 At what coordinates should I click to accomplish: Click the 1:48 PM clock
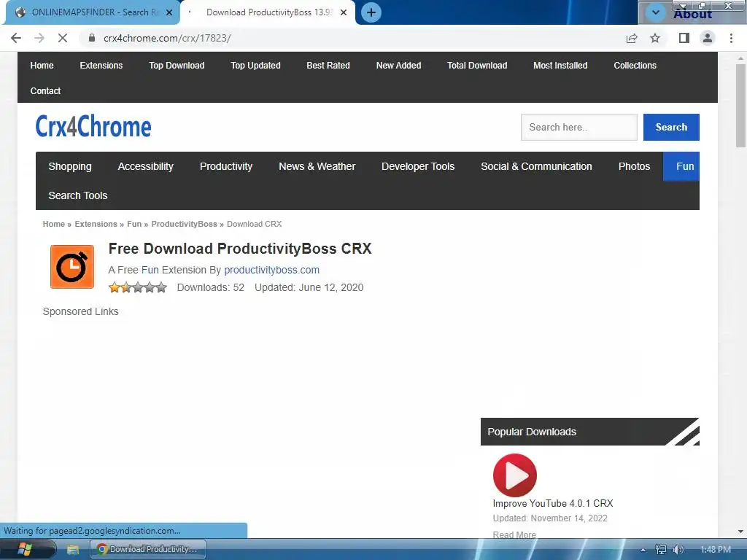pyautogui.click(x=716, y=550)
